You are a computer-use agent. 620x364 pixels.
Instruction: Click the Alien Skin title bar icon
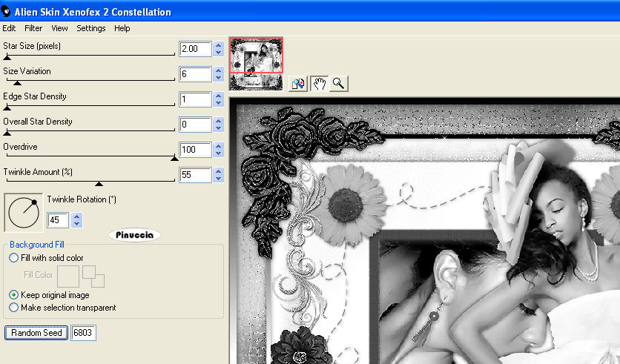5,11
